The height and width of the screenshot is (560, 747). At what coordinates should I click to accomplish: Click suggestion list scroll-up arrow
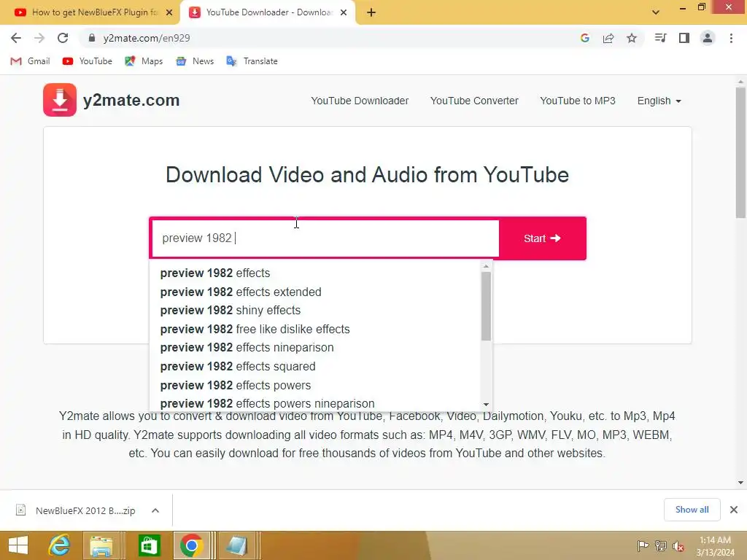point(486,266)
